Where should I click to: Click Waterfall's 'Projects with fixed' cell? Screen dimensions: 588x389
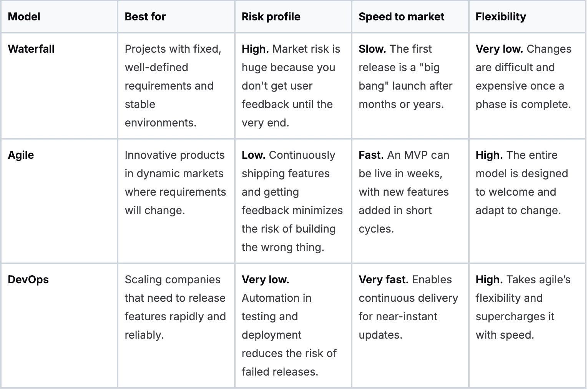pos(173,86)
